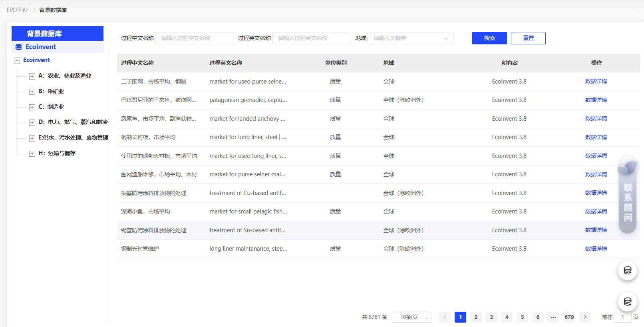Open the lower floating database icon button

pyautogui.click(x=628, y=302)
